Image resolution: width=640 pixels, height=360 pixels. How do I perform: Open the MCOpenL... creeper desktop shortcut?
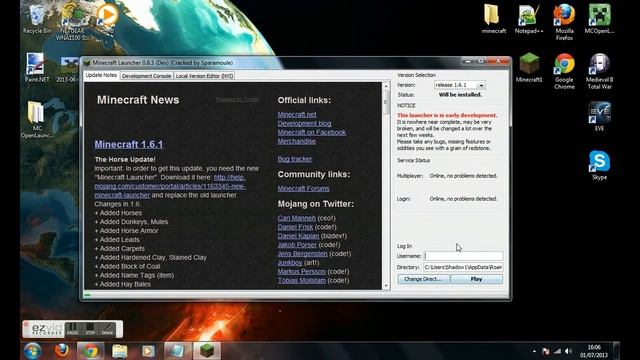599,18
